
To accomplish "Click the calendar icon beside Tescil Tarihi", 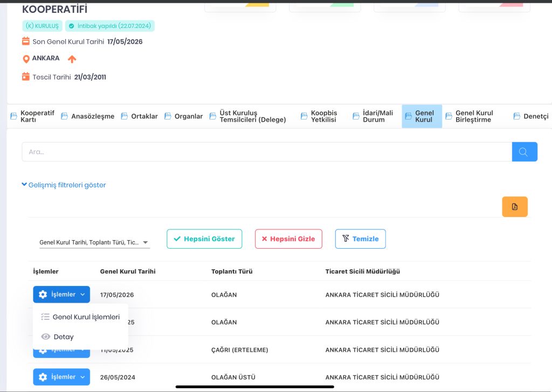I will [x=26, y=76].
